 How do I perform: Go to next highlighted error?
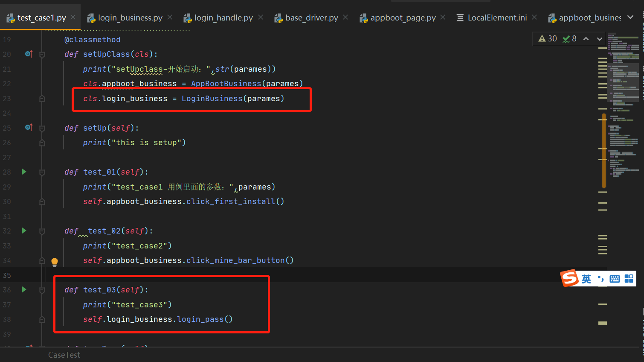(x=599, y=38)
